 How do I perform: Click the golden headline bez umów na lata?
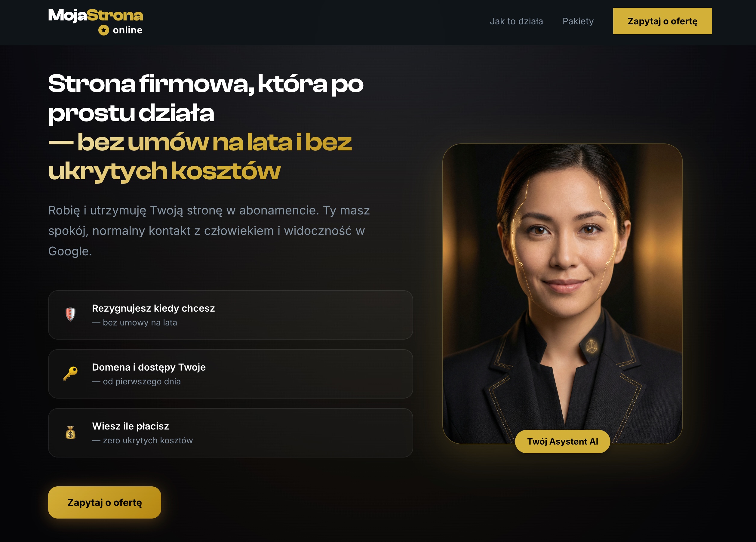pos(200,157)
